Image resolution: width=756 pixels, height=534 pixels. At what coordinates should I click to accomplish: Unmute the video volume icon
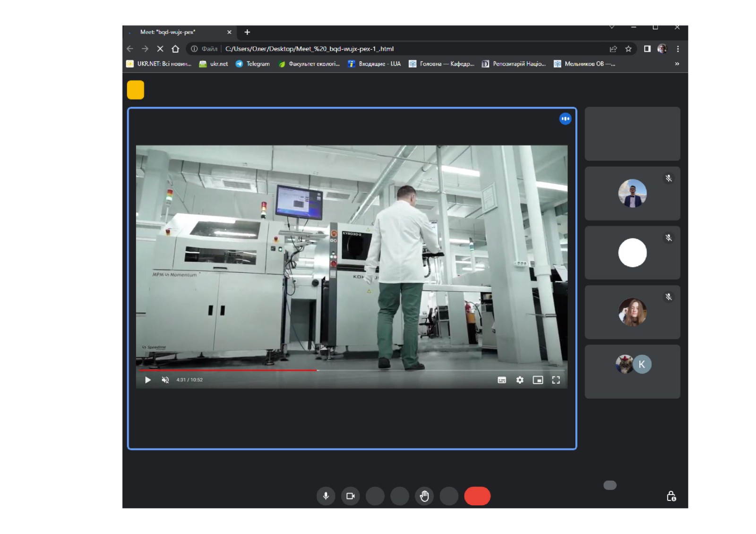coord(165,380)
